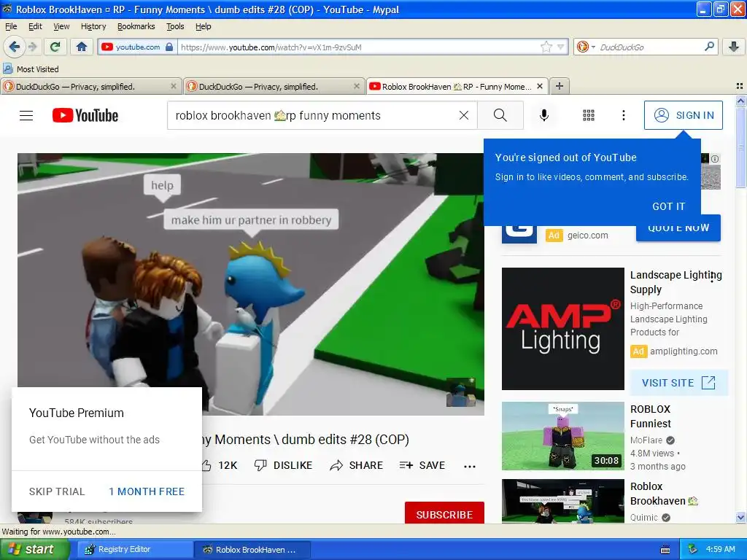Click 1 MONTH FREE Premium offer
This screenshot has width=747, height=560.
click(147, 491)
